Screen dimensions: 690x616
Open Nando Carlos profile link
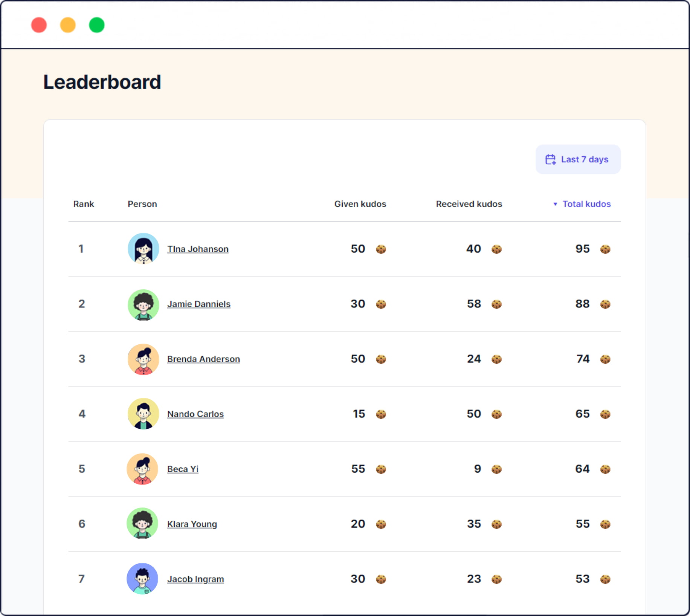[x=195, y=414]
